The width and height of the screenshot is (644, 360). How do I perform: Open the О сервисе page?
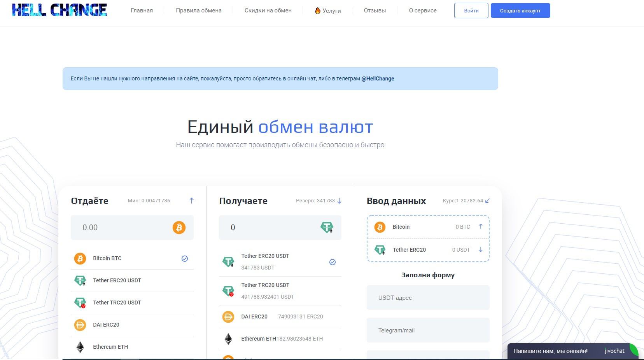point(423,10)
